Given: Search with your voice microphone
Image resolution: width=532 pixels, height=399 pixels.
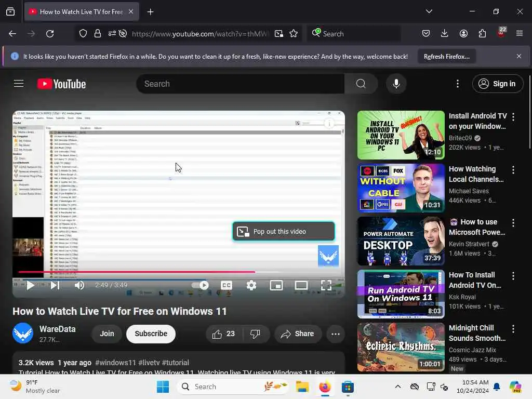Looking at the screenshot, I should (396, 84).
